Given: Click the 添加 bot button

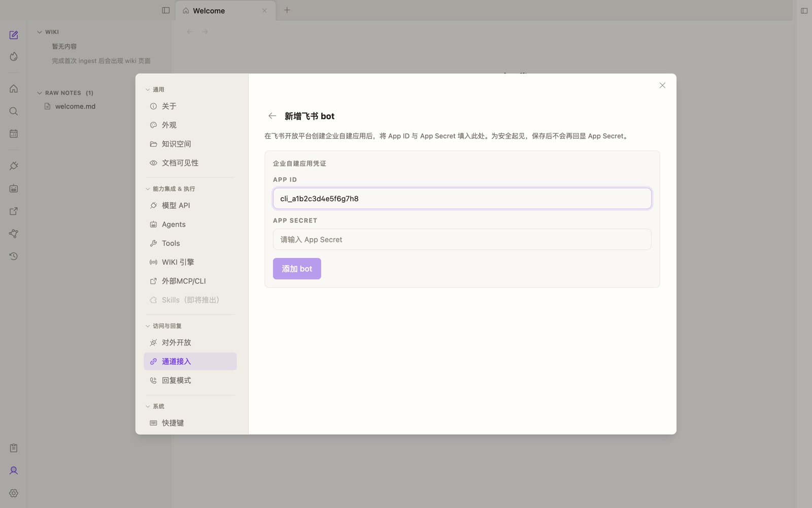Looking at the screenshot, I should pos(297,269).
